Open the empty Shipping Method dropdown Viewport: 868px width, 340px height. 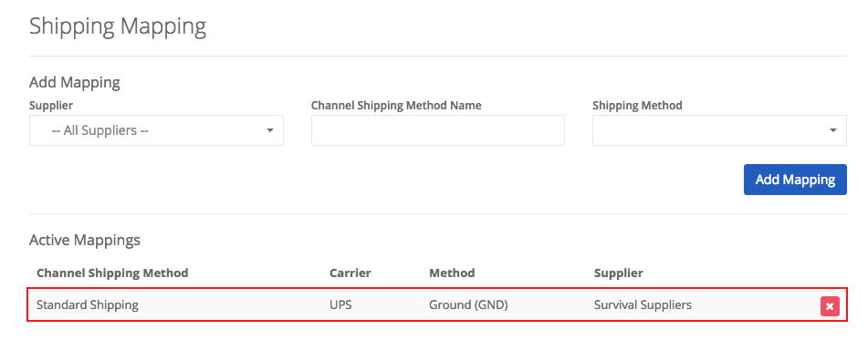tap(719, 130)
